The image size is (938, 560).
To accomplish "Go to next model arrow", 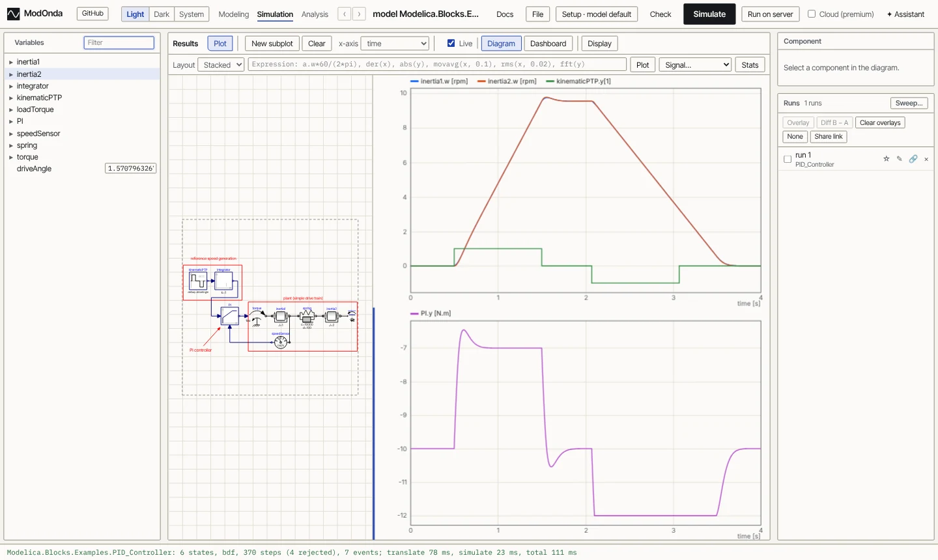I will click(359, 14).
